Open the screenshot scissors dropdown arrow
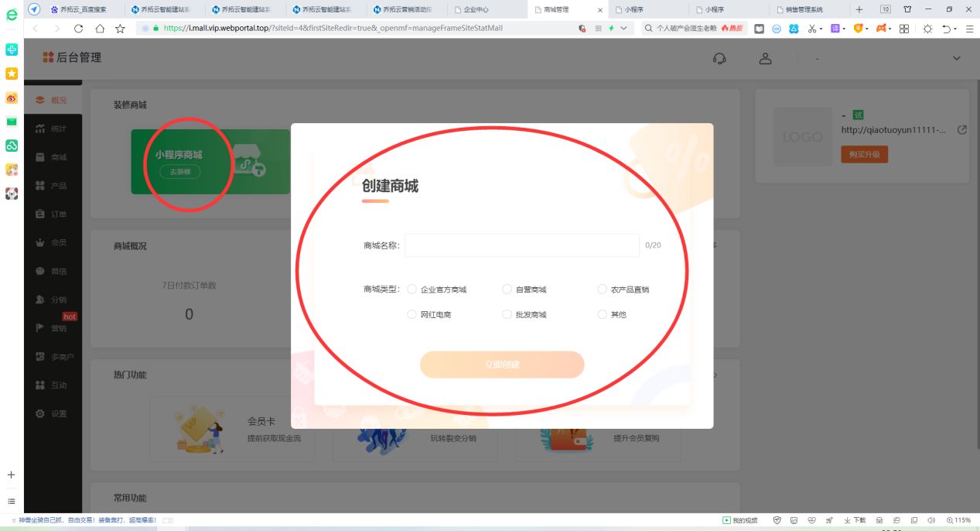980x531 pixels. pyautogui.click(x=820, y=28)
